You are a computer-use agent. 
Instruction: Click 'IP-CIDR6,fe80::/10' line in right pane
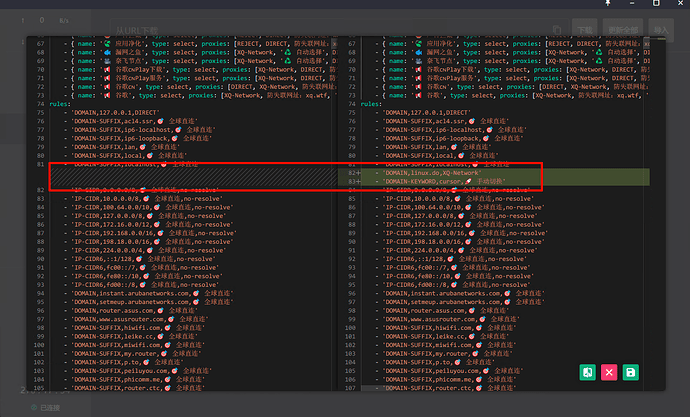(458, 276)
